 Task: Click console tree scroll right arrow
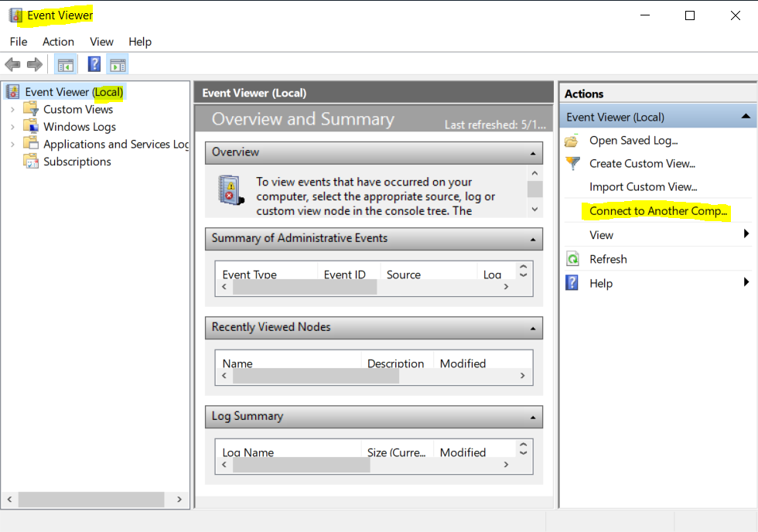pos(179,500)
